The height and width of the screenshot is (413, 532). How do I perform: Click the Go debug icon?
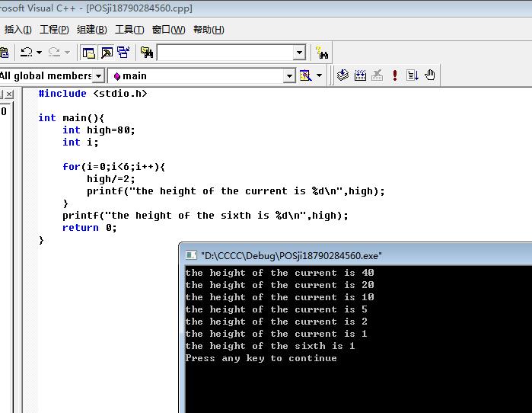[413, 75]
